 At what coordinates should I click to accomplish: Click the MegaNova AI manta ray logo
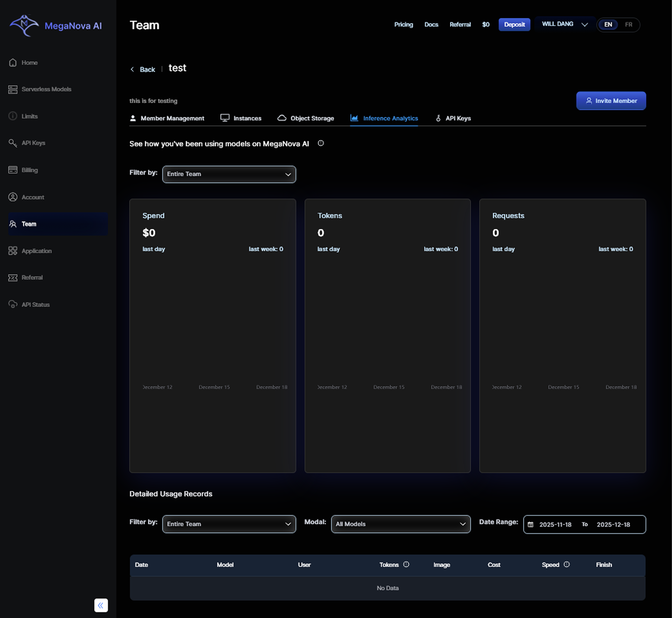coord(24,25)
